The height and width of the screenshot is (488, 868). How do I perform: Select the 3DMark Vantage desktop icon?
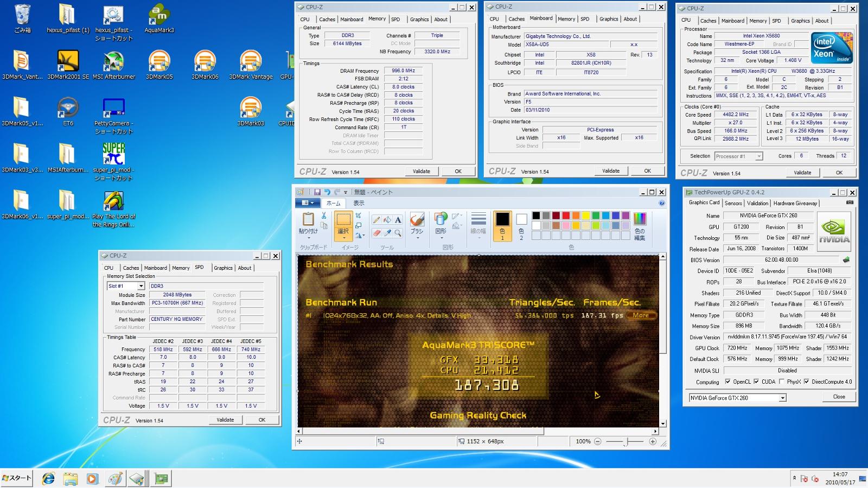251,65
